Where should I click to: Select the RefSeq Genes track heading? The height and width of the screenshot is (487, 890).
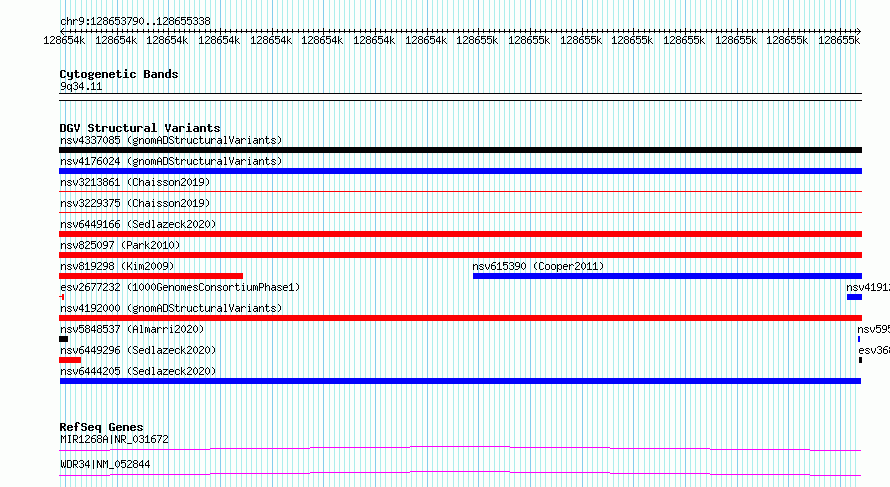tap(101, 427)
